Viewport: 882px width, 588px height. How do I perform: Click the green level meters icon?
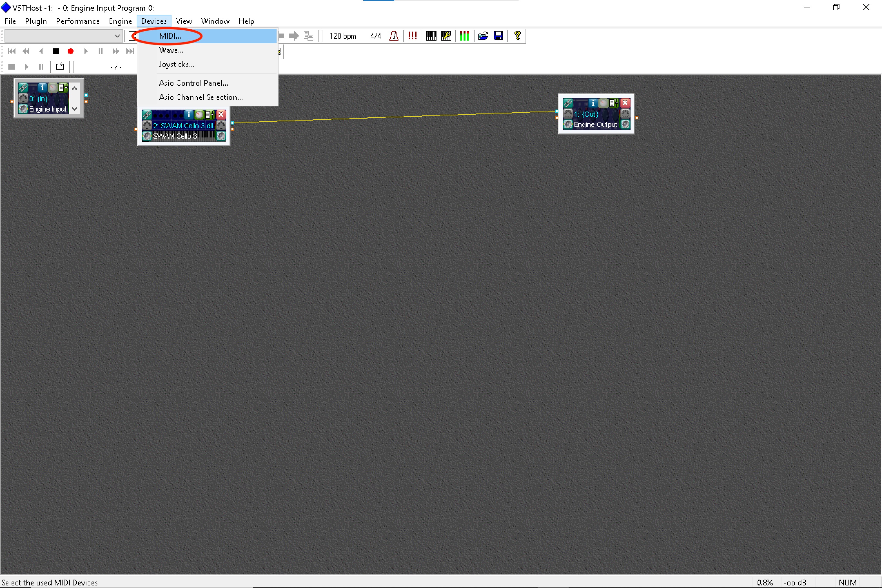[x=464, y=36]
